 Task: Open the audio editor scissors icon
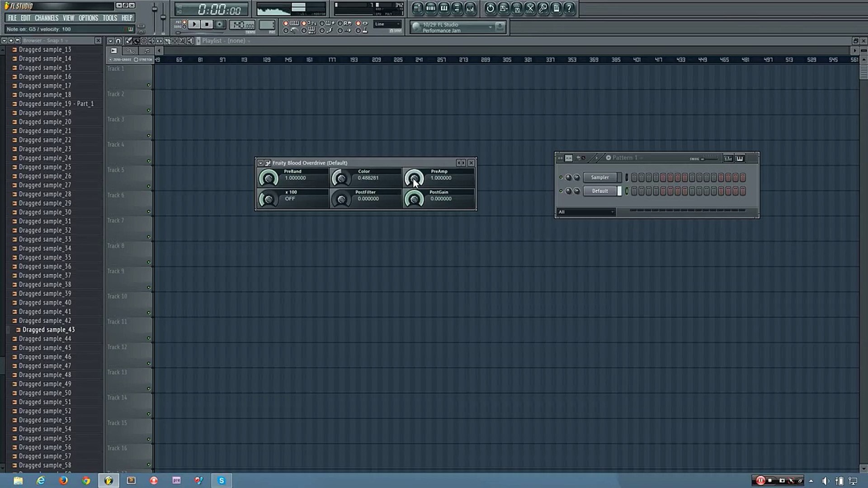click(530, 8)
